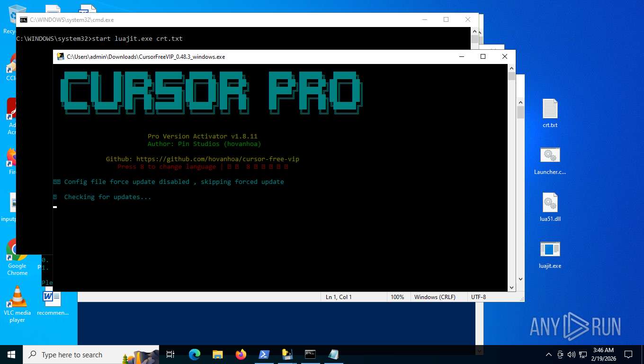Click Notepad status 'Ln 1, Col 1'

[339, 297]
